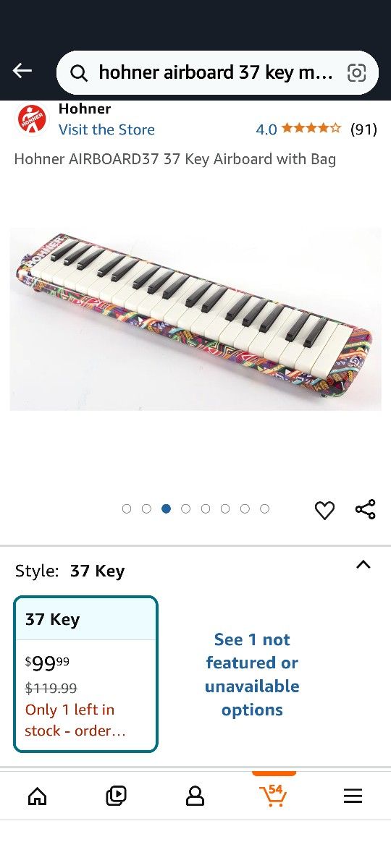Open shopping cart with 54 items
This screenshot has height=868, width=391.
tap(274, 795)
